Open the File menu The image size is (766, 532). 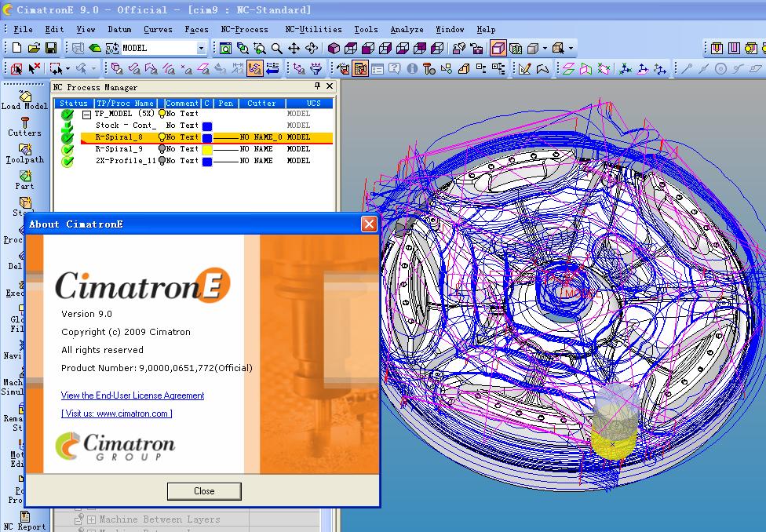[23, 29]
